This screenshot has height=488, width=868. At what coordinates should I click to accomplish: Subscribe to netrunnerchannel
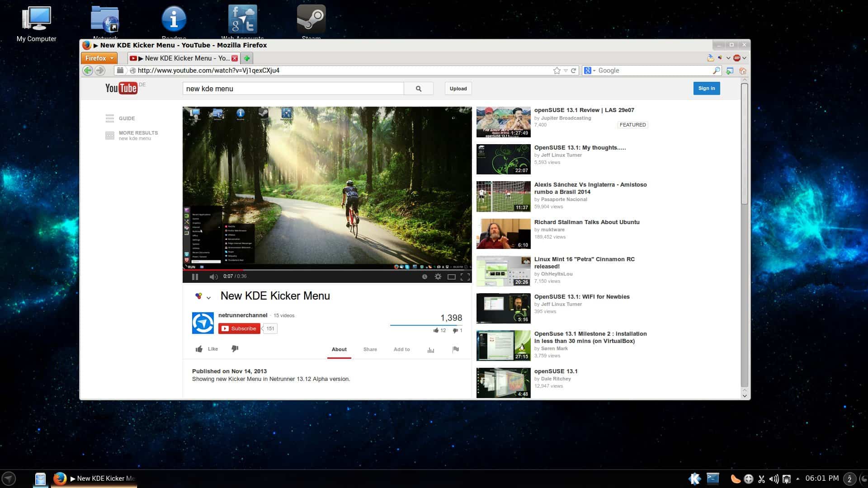[x=239, y=328]
